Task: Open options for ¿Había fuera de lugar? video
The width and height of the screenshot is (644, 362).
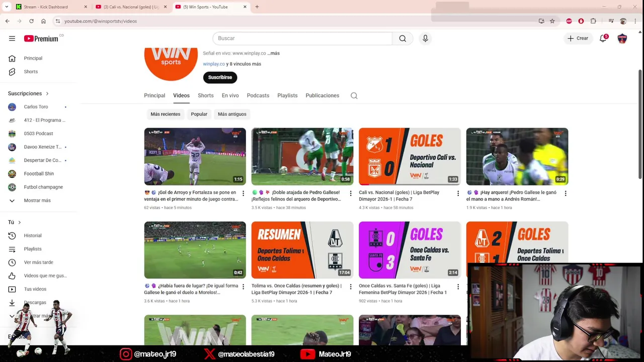Action: [x=243, y=287]
